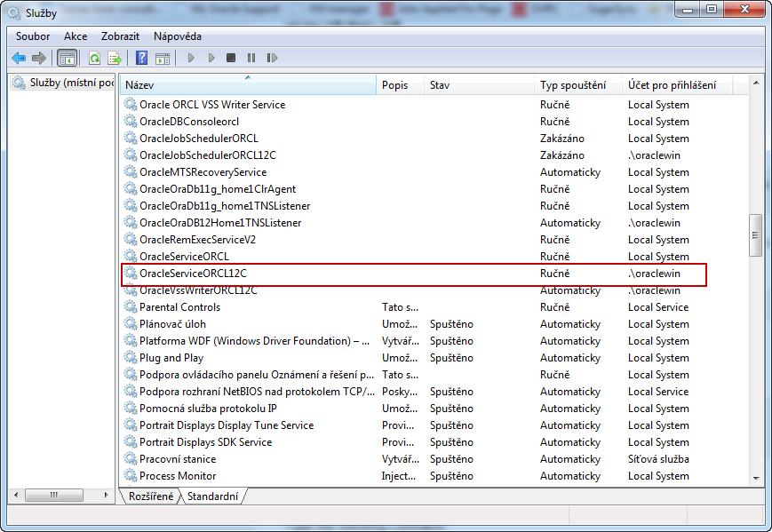Select Portrait Displays SDK Service
The width and height of the screenshot is (772, 532).
click(205, 442)
